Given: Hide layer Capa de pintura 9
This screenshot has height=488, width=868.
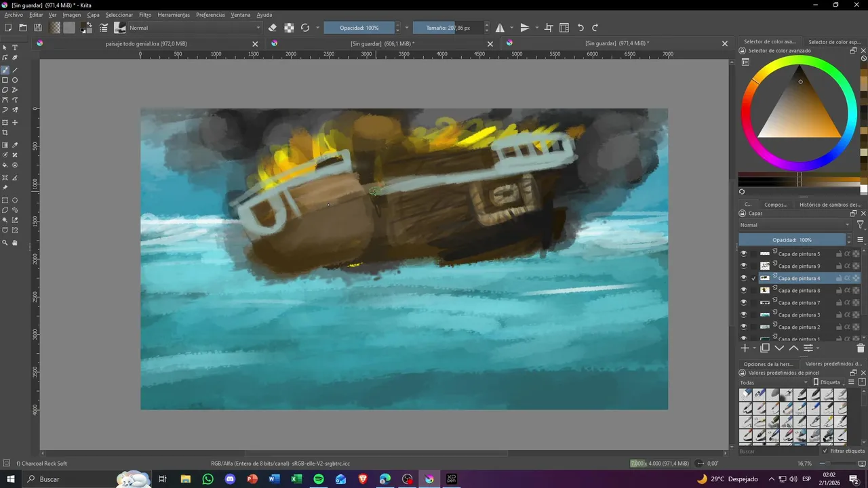Looking at the screenshot, I should (743, 266).
